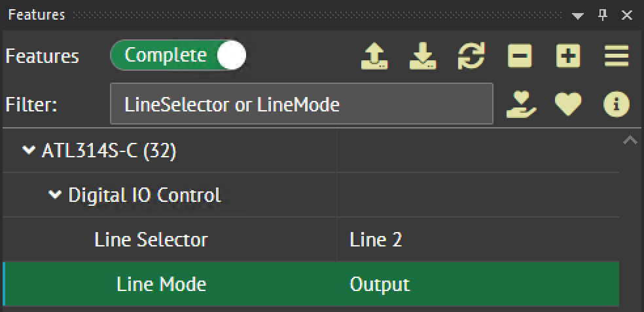Change the Output value of Line Mode
The height and width of the screenshot is (312, 644).
point(476,284)
